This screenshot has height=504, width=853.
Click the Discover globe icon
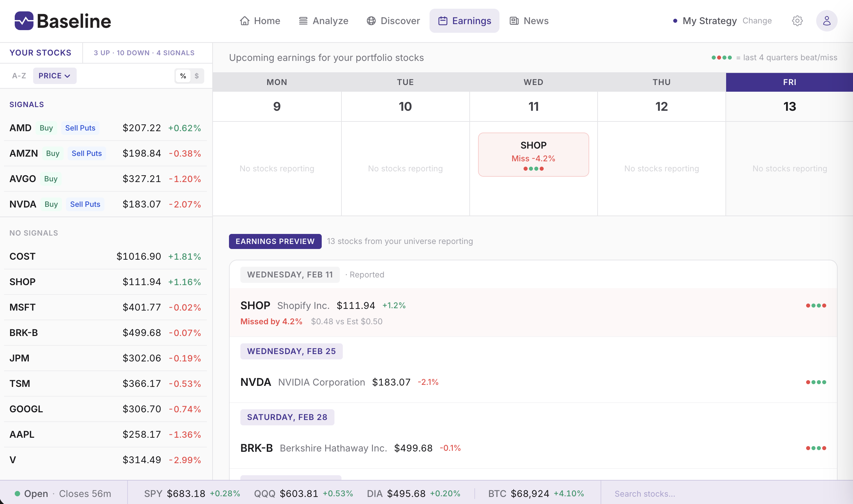tap(371, 21)
